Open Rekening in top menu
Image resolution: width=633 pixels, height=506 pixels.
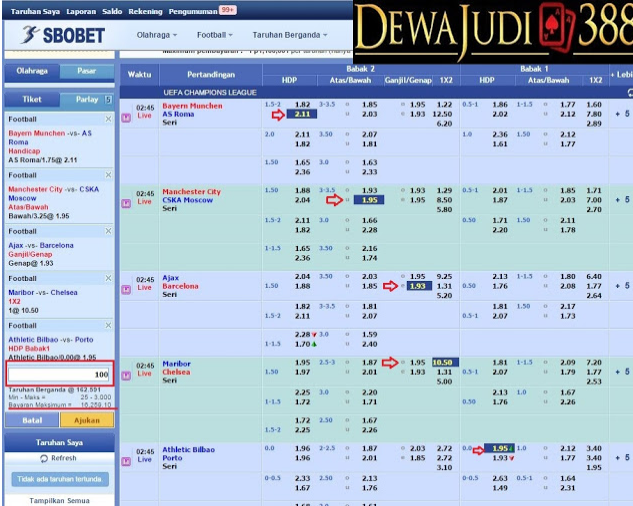coord(145,11)
